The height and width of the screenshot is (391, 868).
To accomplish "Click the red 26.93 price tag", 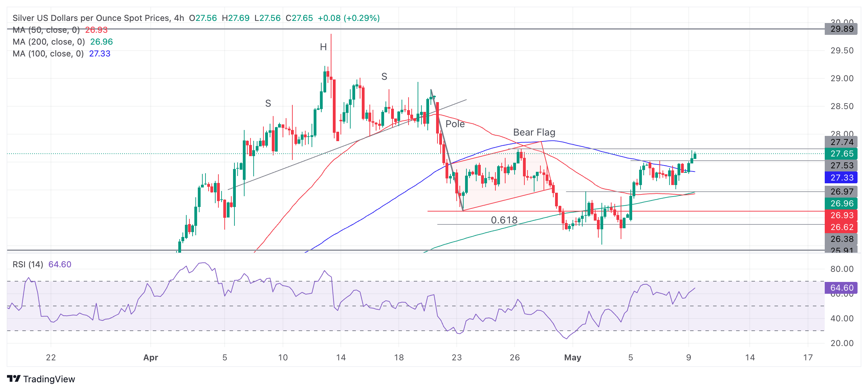I will [x=841, y=215].
